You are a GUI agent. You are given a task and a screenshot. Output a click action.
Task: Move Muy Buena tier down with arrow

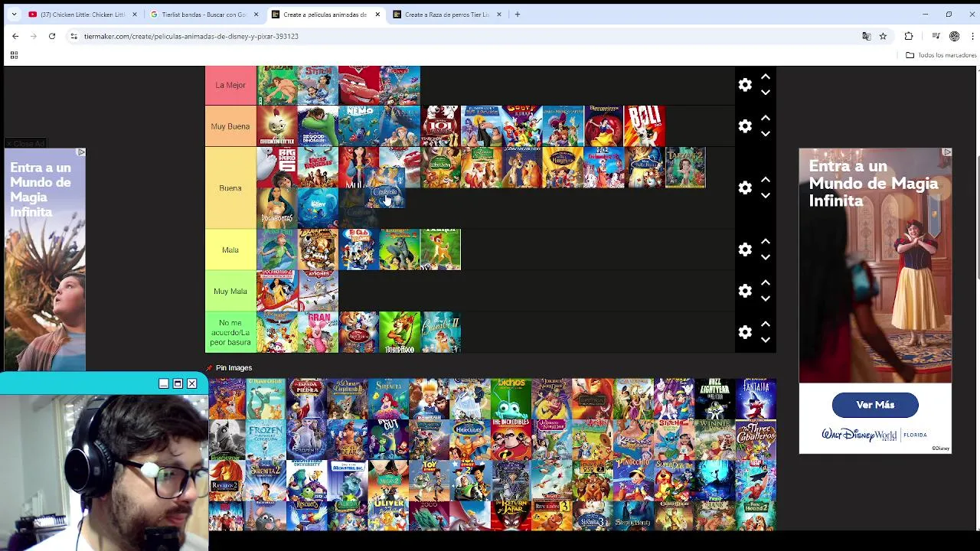coord(765,134)
